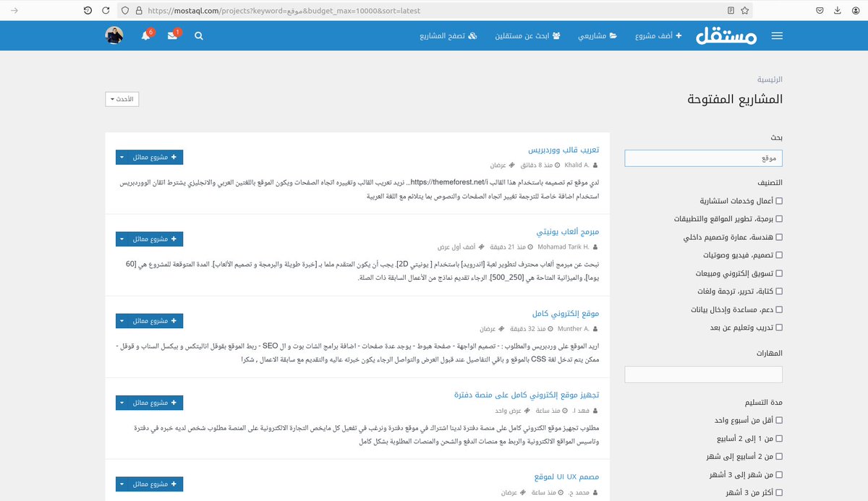Image resolution: width=868 pixels, height=501 pixels.
Task: Check تسويق إلكتروني ومبيعات category
Action: point(778,273)
